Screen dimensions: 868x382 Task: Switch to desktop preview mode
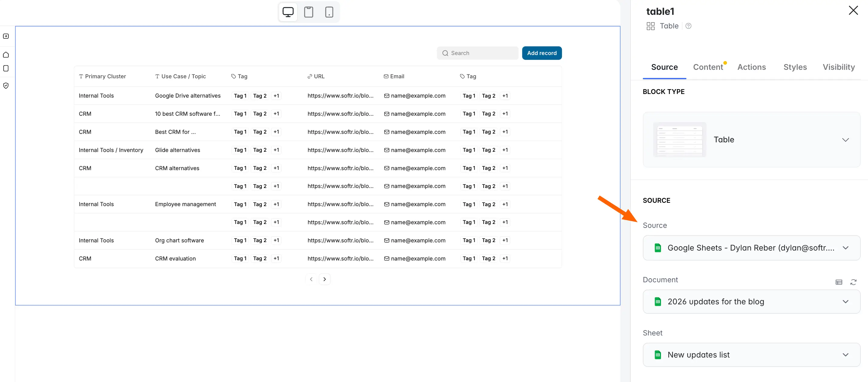[x=288, y=12]
